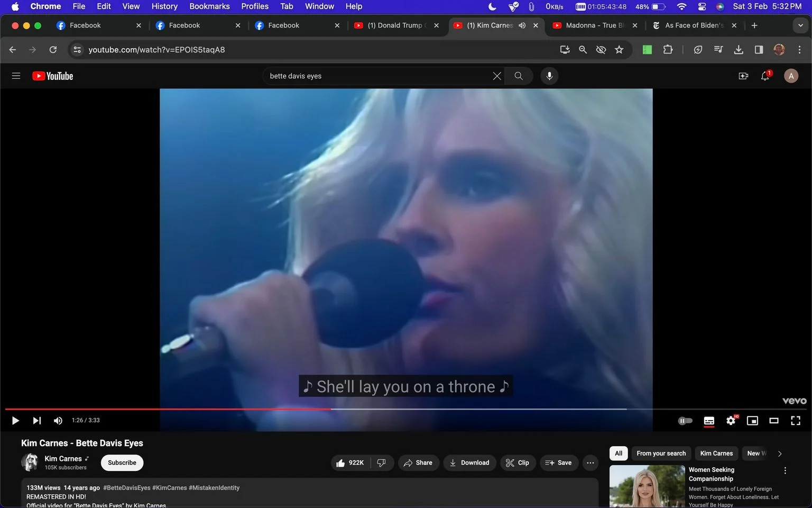Expand Chrome tab search dropdown arrow
The width and height of the screenshot is (812, 508).
pyautogui.click(x=800, y=25)
